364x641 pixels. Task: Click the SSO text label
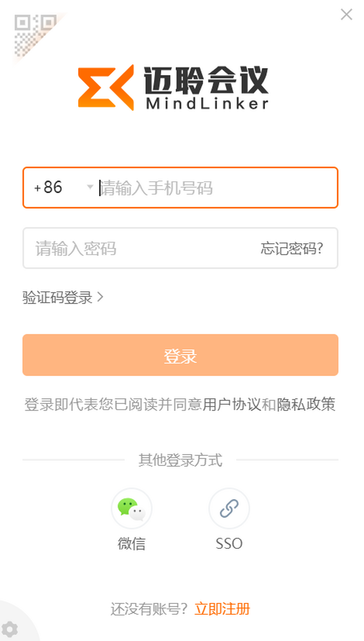[229, 544]
